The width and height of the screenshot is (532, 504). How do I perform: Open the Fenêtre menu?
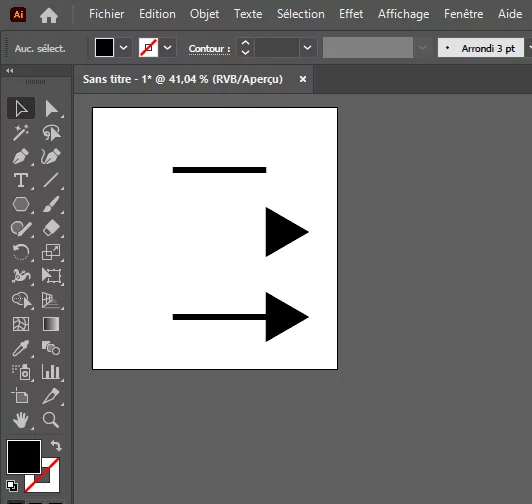(x=463, y=14)
